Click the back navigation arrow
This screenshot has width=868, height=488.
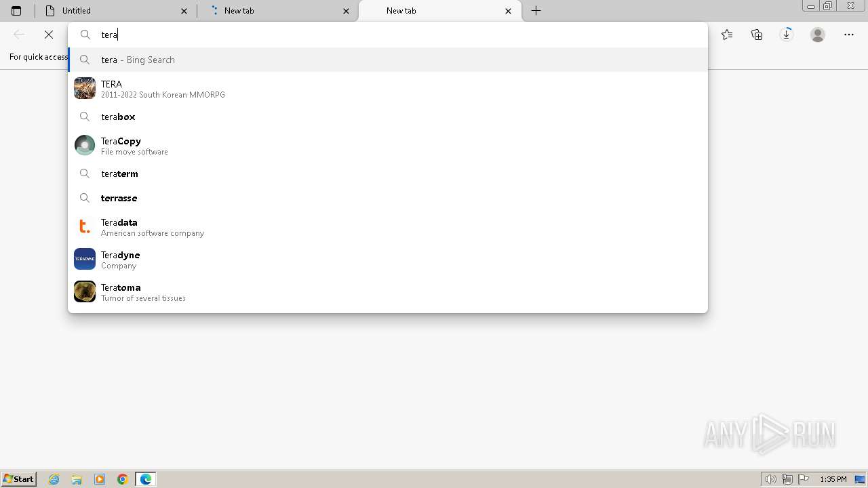coord(19,35)
